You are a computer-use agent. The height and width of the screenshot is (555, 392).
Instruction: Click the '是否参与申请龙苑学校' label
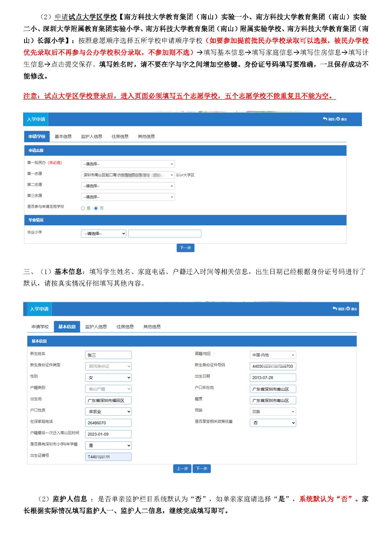(x=46, y=206)
